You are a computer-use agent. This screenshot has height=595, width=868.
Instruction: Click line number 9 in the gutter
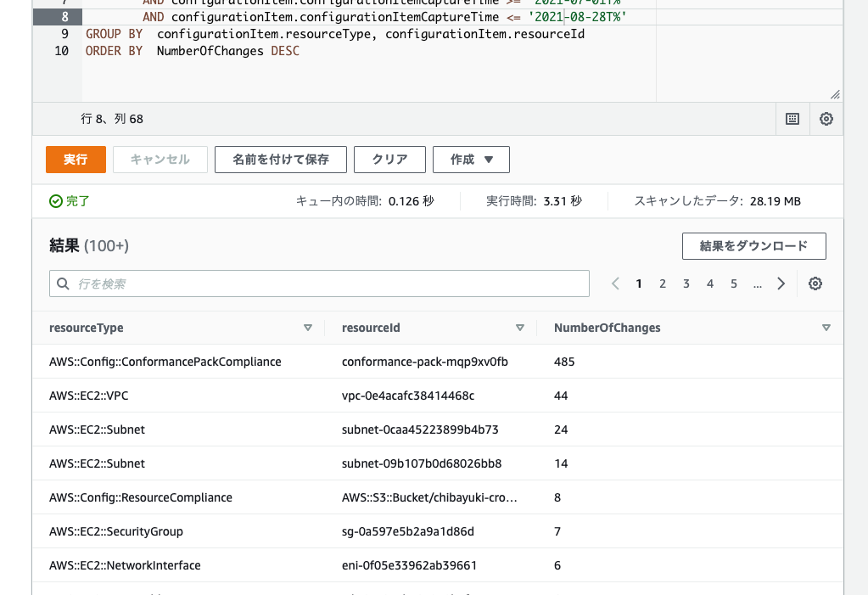point(64,34)
